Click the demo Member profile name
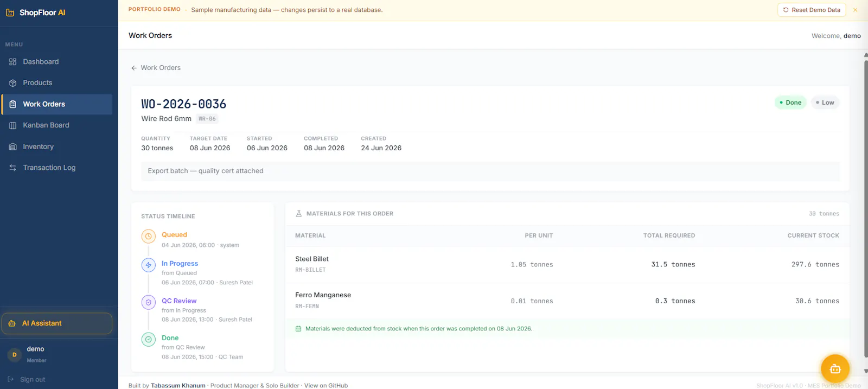Screen dimensions: 868x389 point(36,349)
